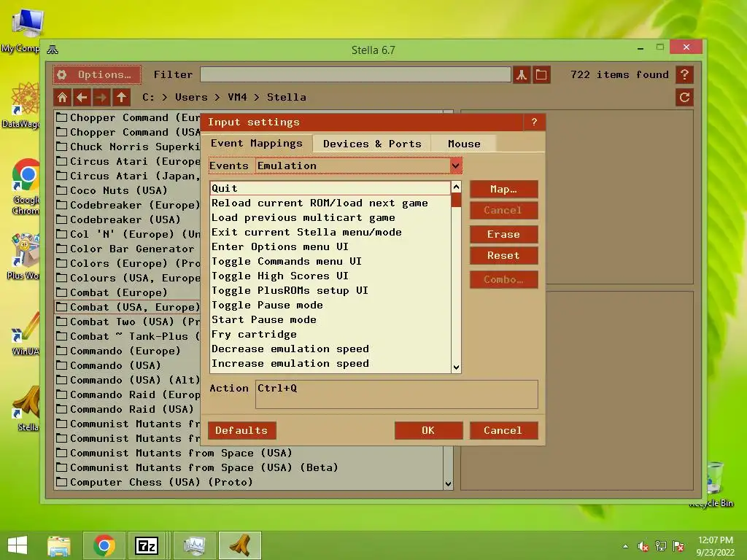Switch to Devices & Ports tab

[372, 144]
